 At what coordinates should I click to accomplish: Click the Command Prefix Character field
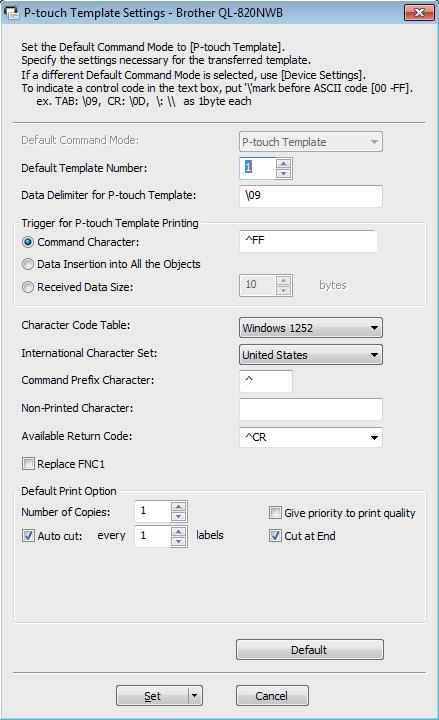click(x=265, y=381)
